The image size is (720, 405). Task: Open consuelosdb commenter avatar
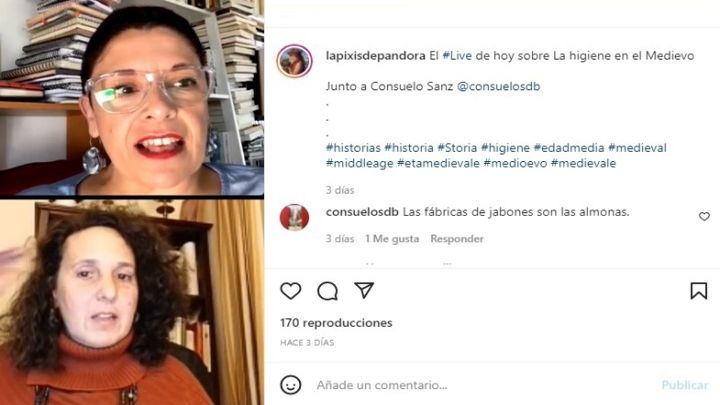[294, 217]
